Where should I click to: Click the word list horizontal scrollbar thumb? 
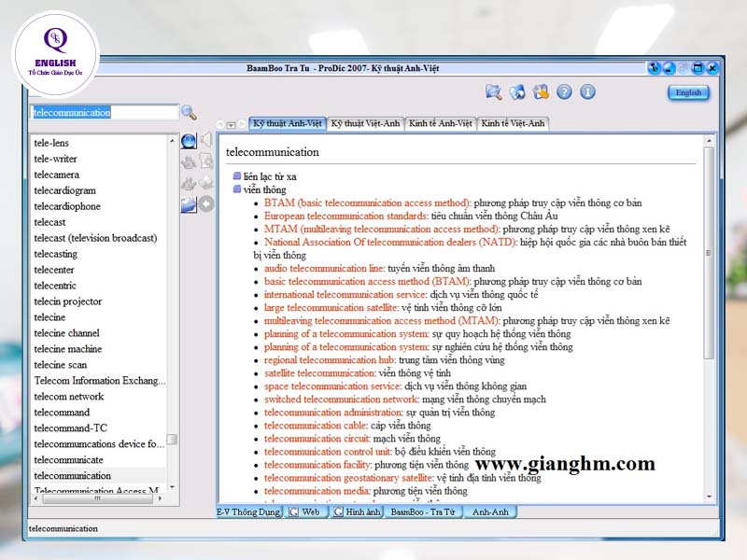click(x=98, y=498)
